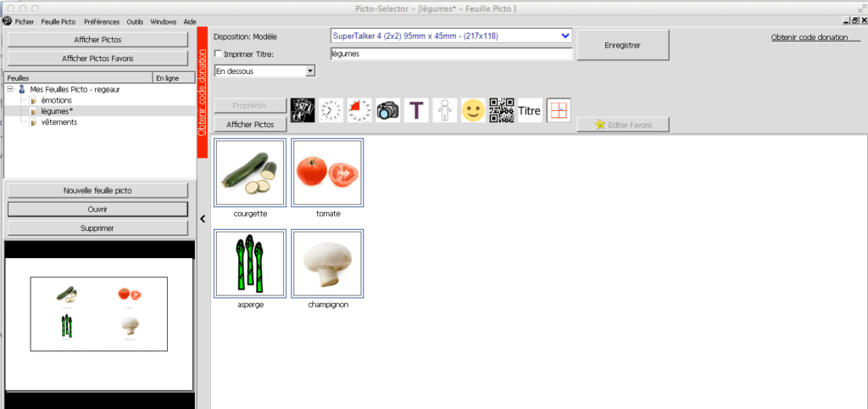Insert a clock pictogram from toolbar
868x409 pixels.
coord(331,110)
